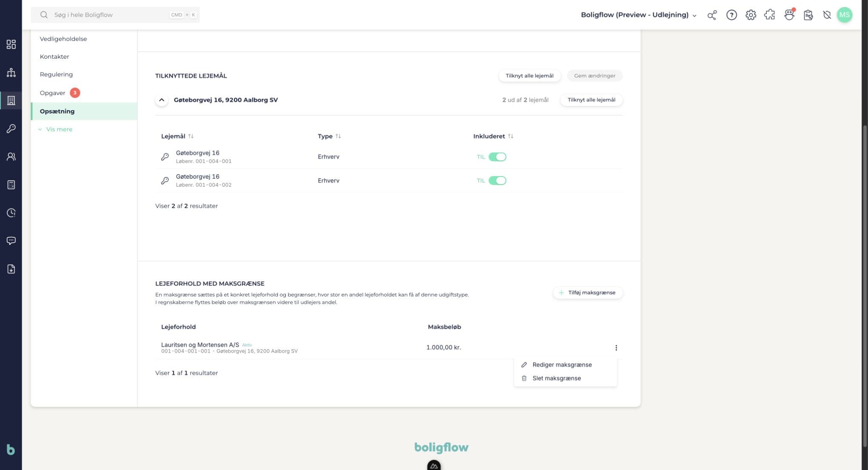The width and height of the screenshot is (868, 470).
Task: Choose Slet maksgrænse from the context menu
Action: (x=565, y=378)
